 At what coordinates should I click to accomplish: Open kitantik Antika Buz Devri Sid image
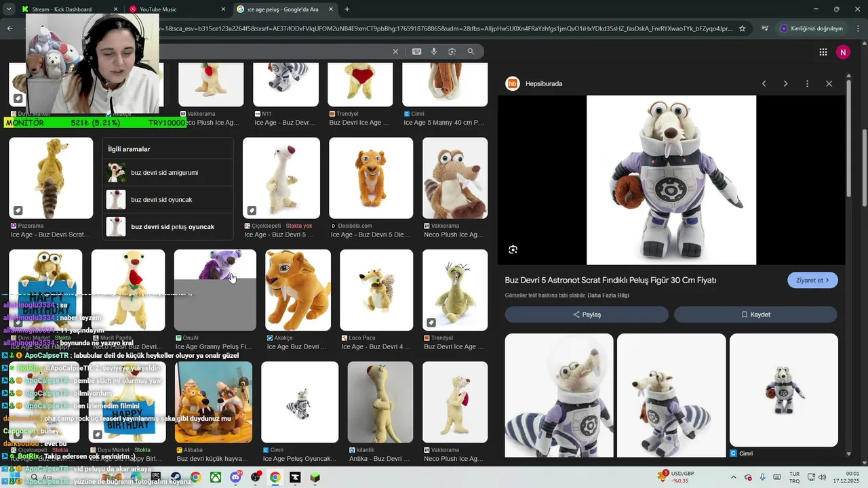coord(380,402)
